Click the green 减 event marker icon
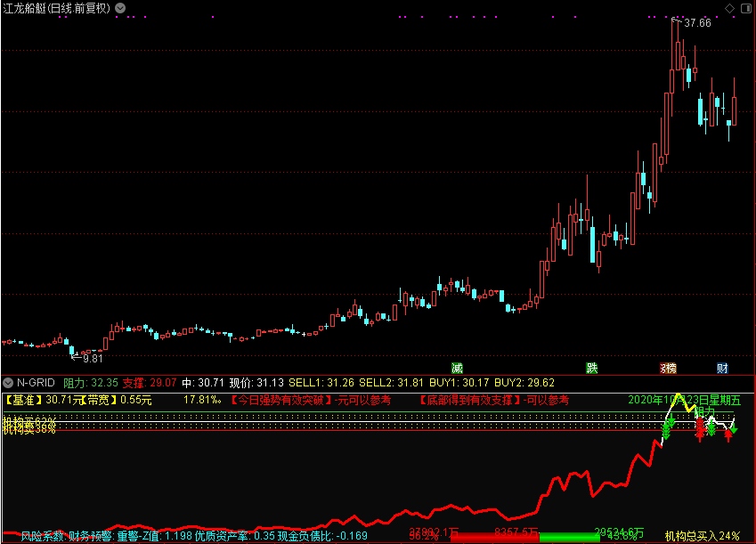Viewport: 756px width, 544px height. click(458, 368)
